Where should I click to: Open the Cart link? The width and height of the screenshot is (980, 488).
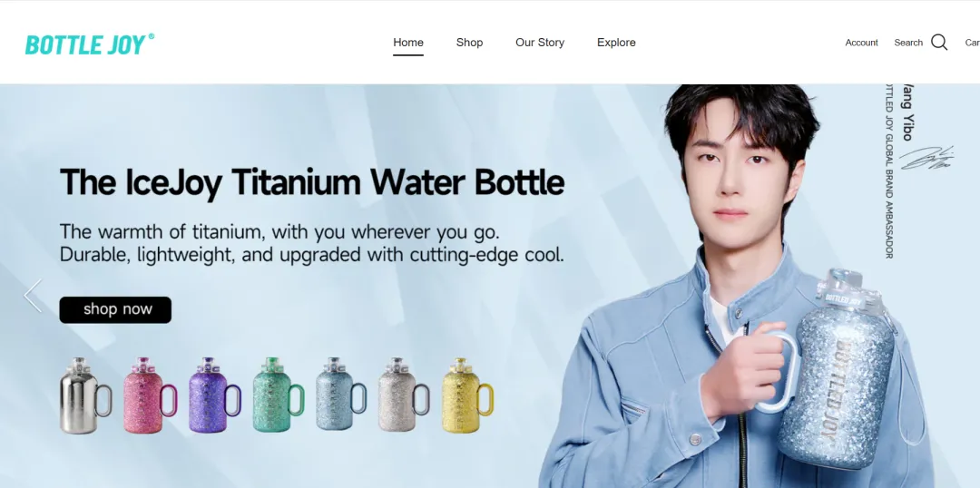coord(972,43)
